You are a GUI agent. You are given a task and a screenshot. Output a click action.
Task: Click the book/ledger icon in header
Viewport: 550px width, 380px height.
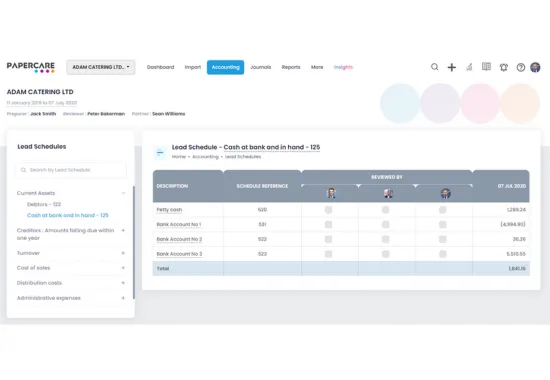[x=486, y=67]
